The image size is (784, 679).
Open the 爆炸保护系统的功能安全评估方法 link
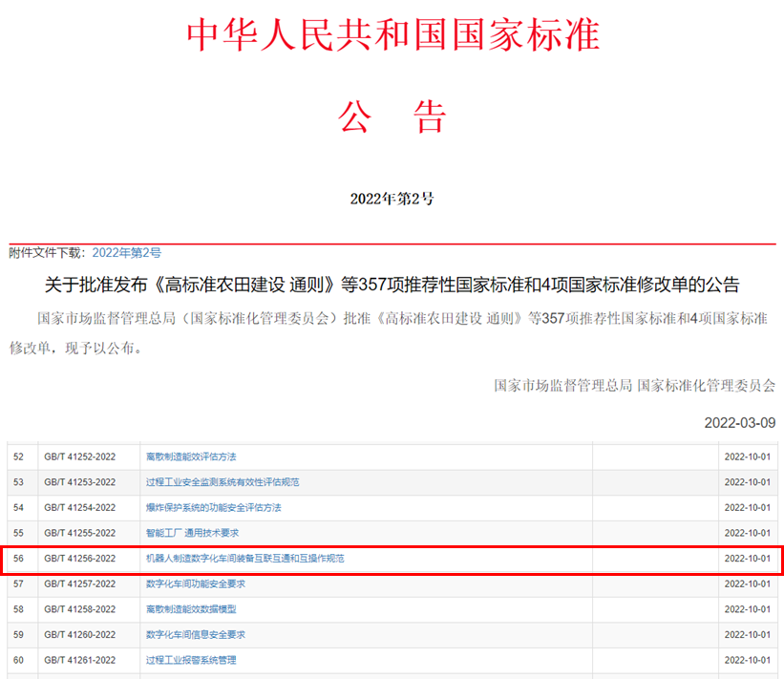coord(213,507)
